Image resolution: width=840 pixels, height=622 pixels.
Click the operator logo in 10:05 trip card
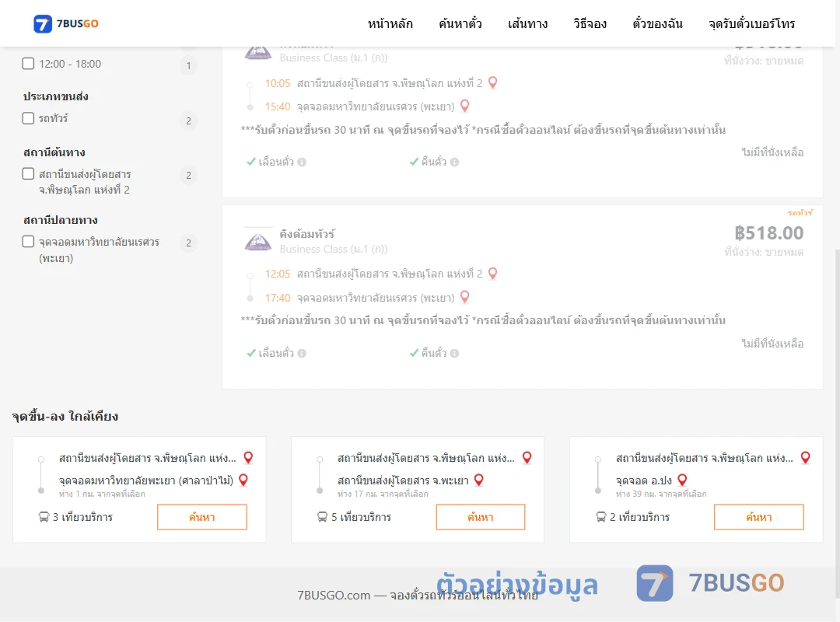click(x=257, y=53)
